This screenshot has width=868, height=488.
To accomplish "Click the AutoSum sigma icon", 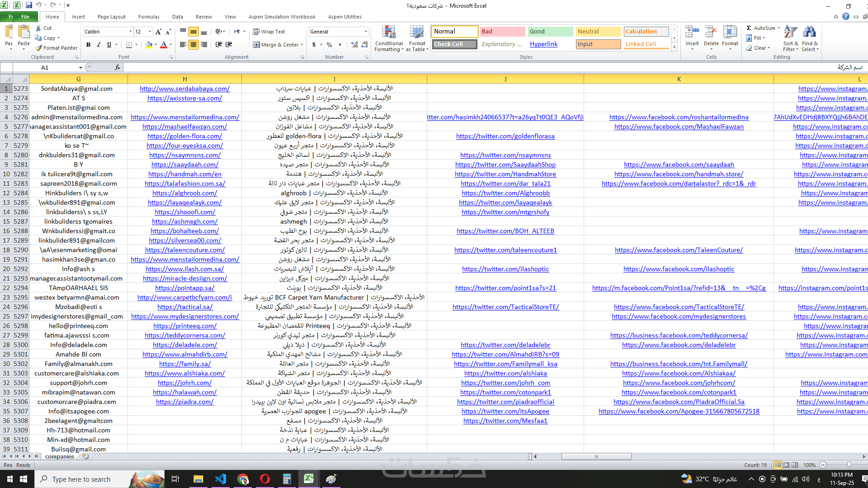I will (749, 28).
